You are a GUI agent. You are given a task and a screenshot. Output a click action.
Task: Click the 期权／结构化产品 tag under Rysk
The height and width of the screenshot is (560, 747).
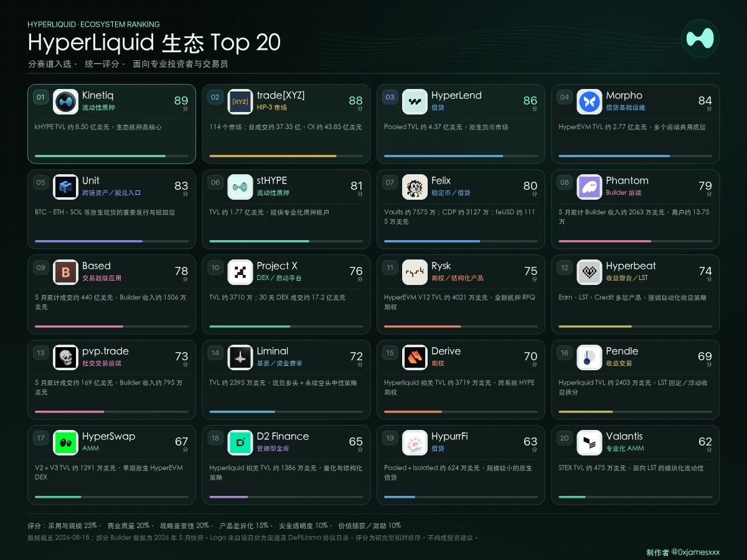458,278
